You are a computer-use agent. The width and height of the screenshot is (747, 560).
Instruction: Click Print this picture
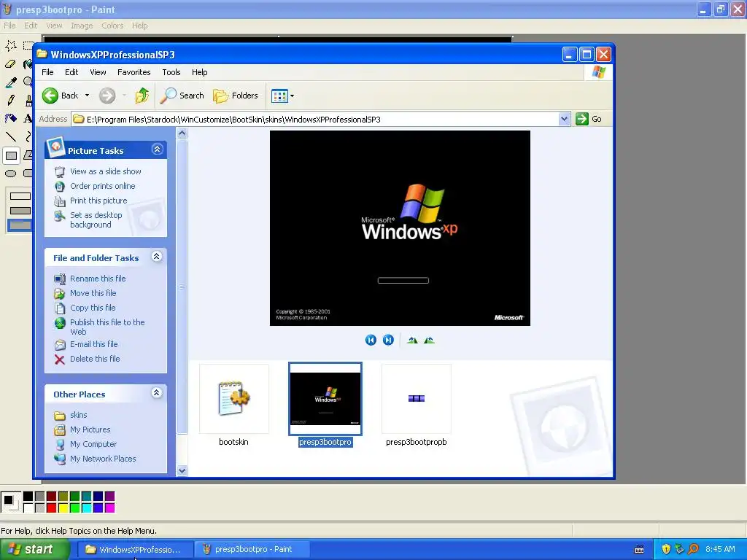coord(98,201)
